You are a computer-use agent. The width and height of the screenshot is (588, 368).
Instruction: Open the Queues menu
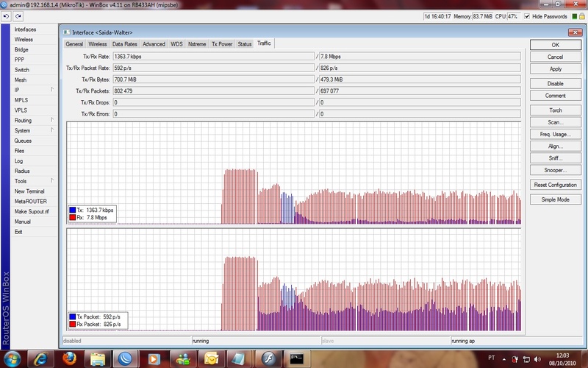click(x=23, y=141)
